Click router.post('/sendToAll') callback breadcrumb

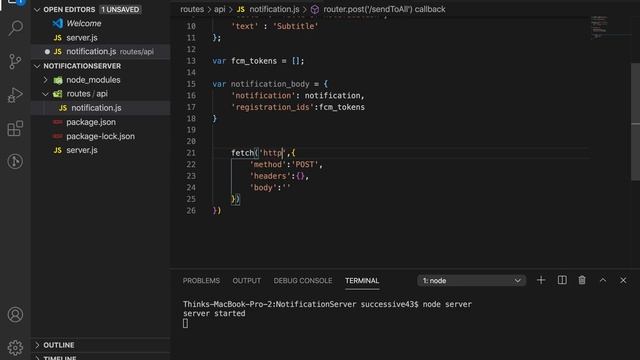tap(384, 9)
